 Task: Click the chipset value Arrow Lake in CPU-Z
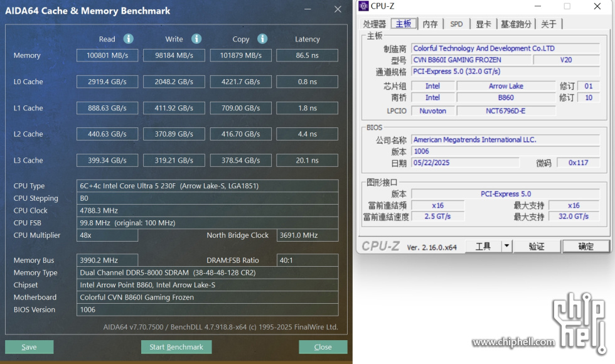click(506, 86)
